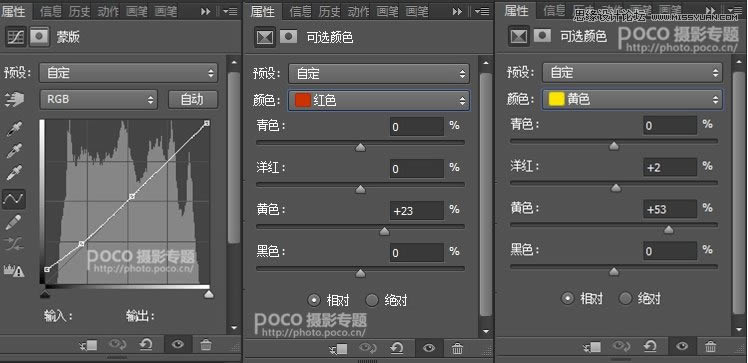The width and height of the screenshot is (748, 363).
Task: Click the smooth curve values icon
Action: 14,245
